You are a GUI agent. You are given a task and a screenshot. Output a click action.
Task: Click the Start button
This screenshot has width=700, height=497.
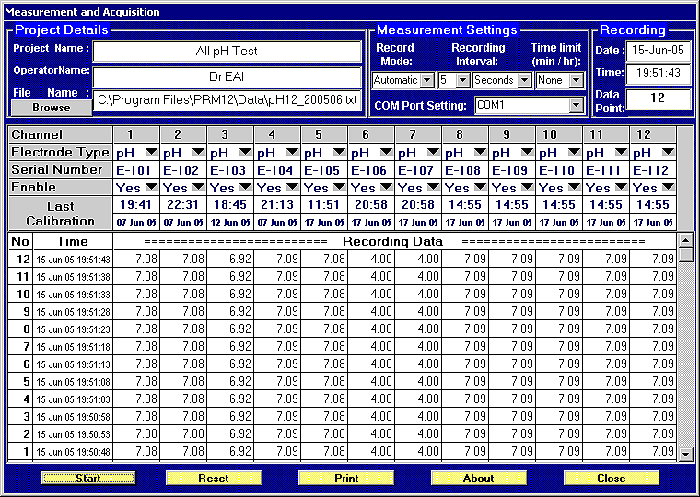88,478
